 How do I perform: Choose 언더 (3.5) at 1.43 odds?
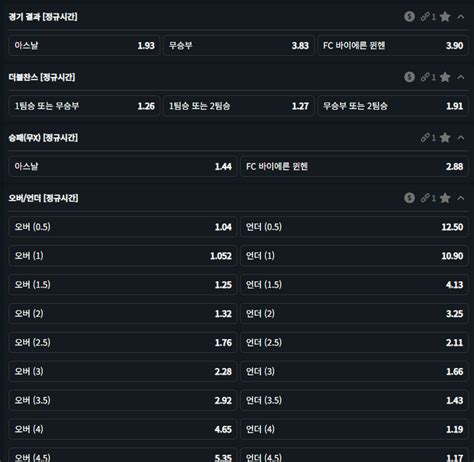tap(354, 400)
